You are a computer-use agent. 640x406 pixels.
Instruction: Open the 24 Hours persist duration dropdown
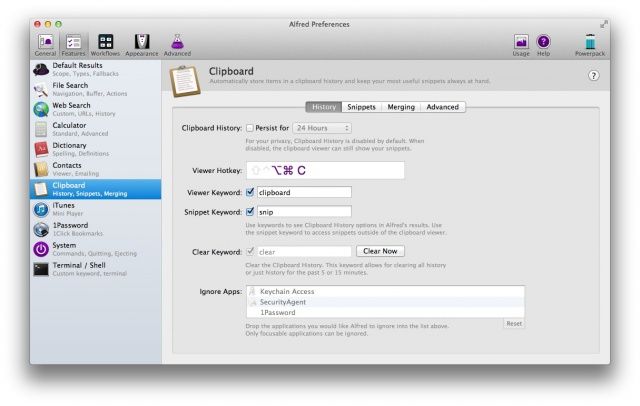pos(322,128)
